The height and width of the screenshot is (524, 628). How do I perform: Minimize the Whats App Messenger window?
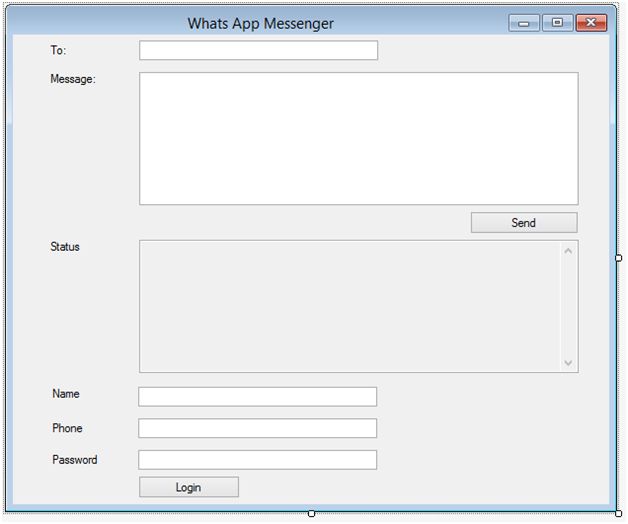[524, 23]
